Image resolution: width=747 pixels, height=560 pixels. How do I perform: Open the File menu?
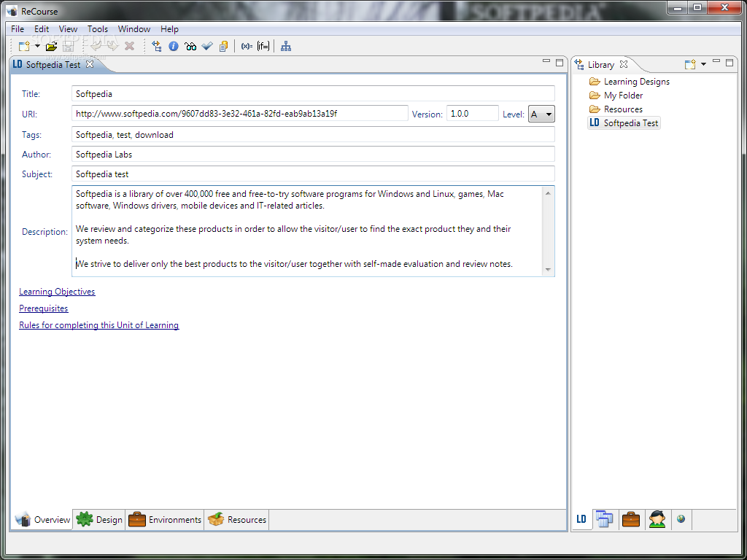coord(18,29)
